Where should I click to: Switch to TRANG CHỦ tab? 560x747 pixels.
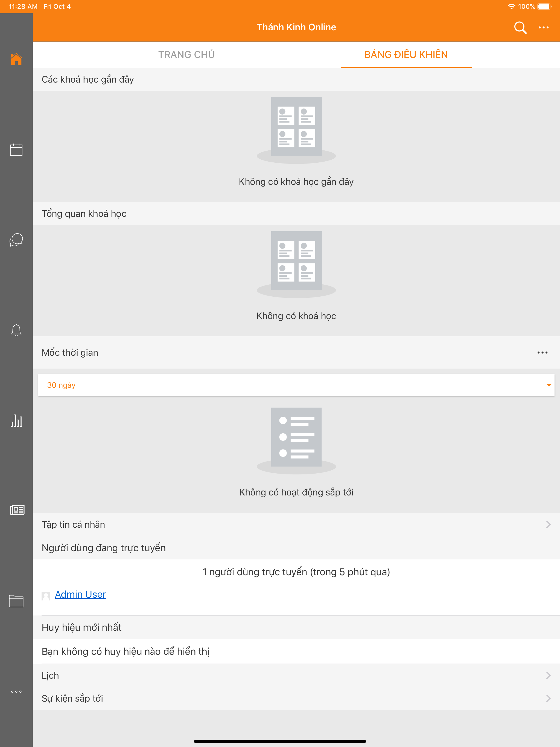coord(186,55)
